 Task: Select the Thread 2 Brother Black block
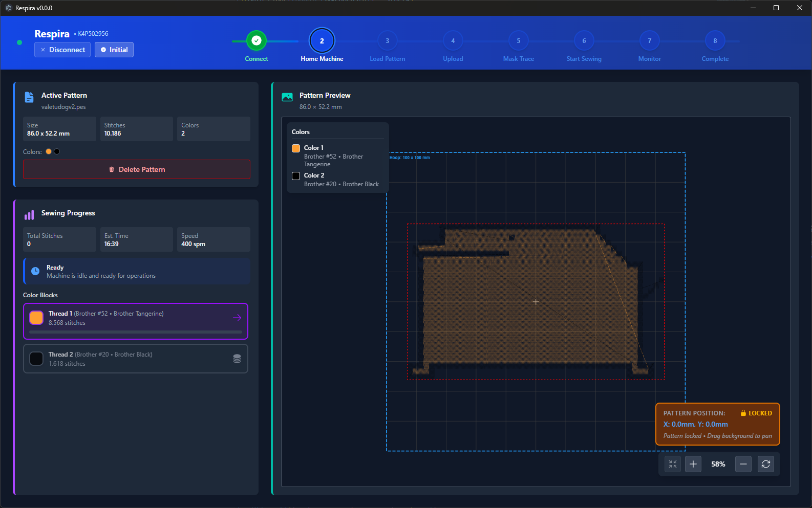coord(136,359)
